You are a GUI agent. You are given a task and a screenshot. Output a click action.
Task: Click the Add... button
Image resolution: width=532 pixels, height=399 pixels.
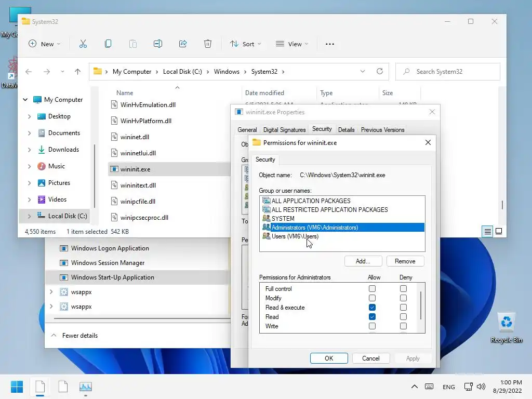coord(363,261)
